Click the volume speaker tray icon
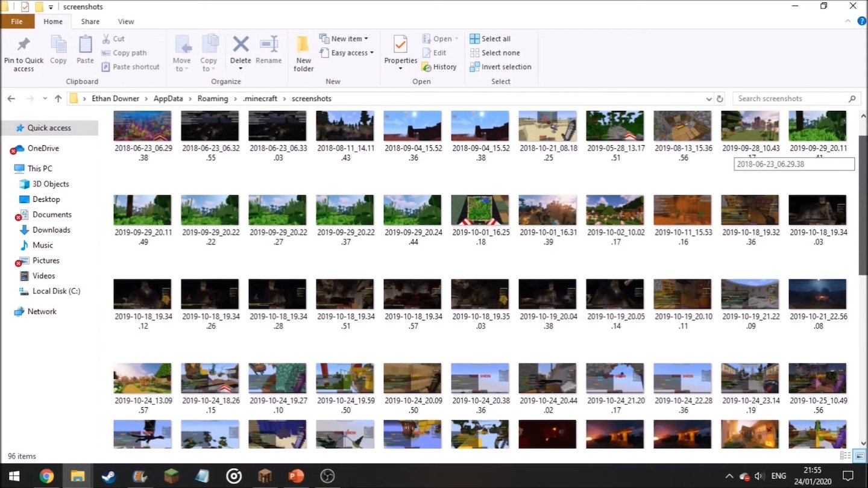 759,476
